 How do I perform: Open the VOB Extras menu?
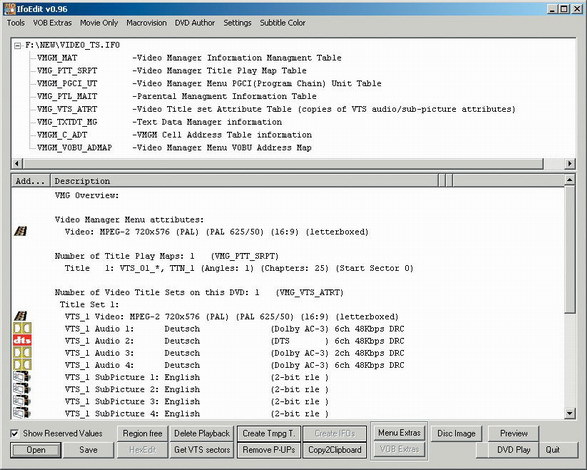pyautogui.click(x=52, y=23)
